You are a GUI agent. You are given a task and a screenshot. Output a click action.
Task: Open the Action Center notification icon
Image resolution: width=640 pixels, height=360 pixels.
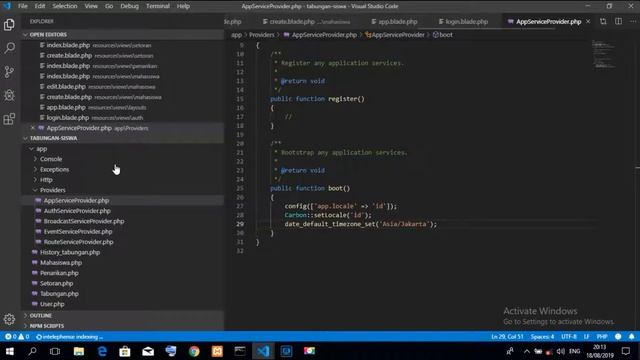(626, 351)
